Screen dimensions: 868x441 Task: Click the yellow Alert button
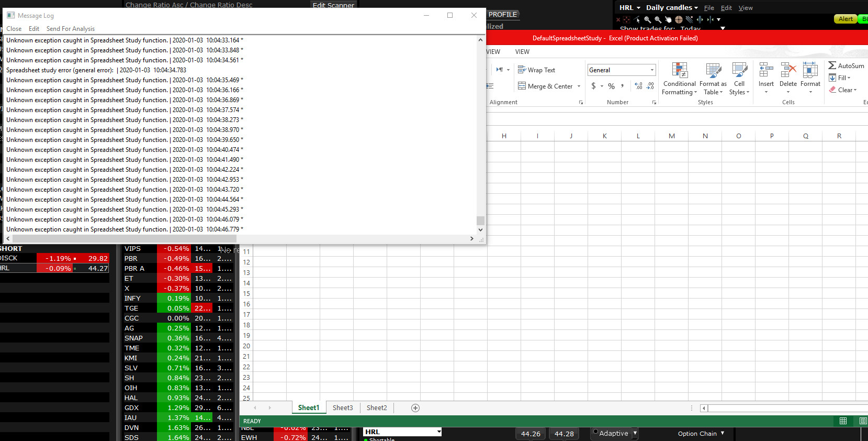pyautogui.click(x=846, y=19)
